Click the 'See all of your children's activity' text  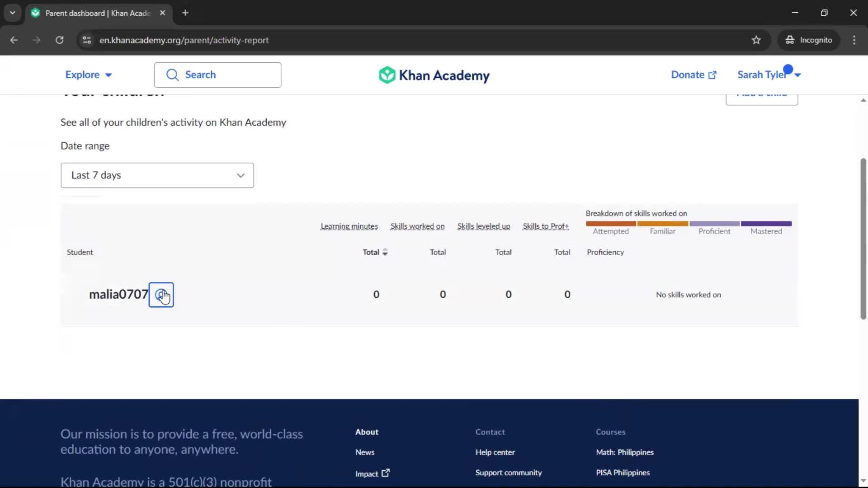click(x=173, y=122)
